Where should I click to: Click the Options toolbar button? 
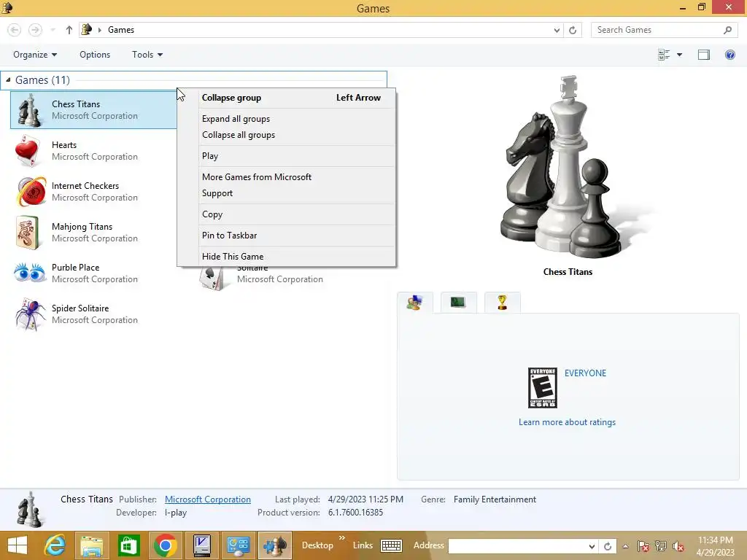click(95, 55)
